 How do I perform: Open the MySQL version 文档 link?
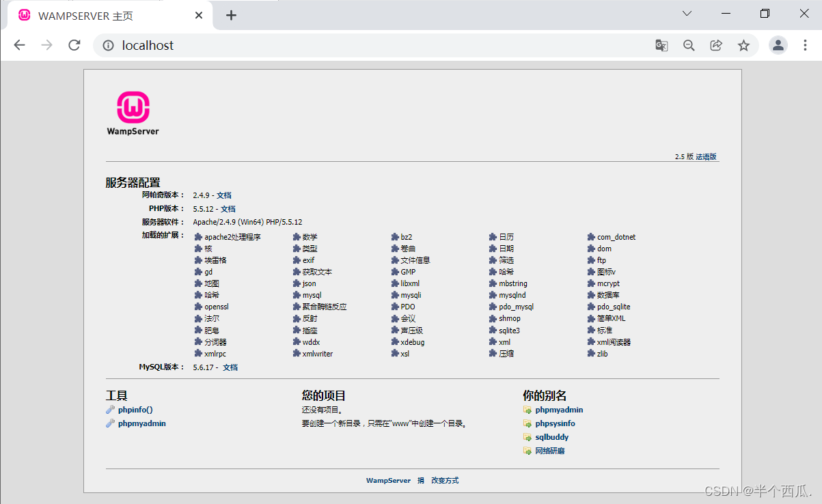230,367
